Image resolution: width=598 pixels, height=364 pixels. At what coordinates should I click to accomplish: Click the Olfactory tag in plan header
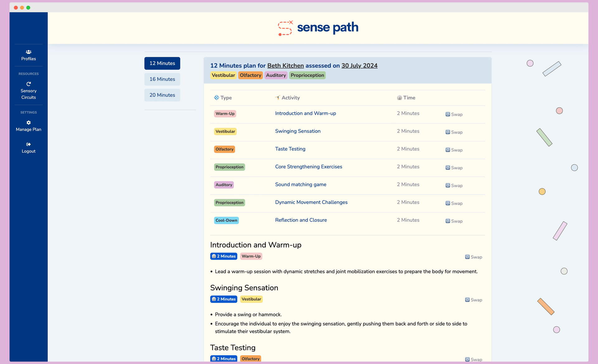pyautogui.click(x=250, y=75)
